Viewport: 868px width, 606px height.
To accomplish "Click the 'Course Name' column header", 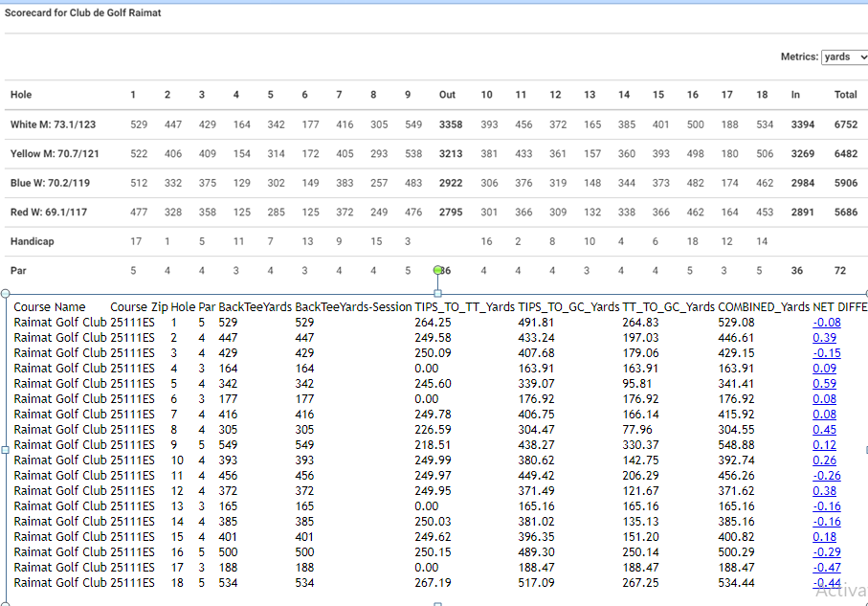I will (49, 307).
